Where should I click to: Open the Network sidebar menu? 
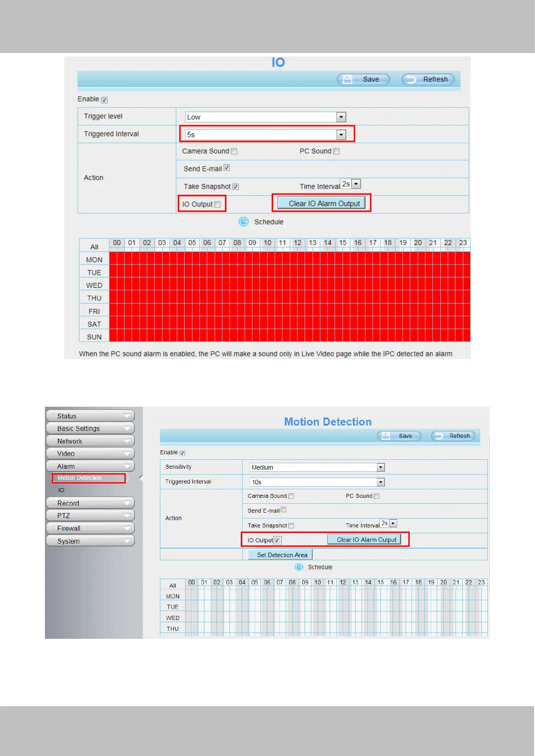90,441
